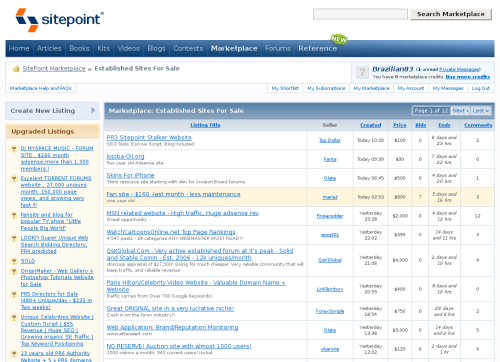Open My Marketplace
The image size is (500, 362).
(x=371, y=88)
